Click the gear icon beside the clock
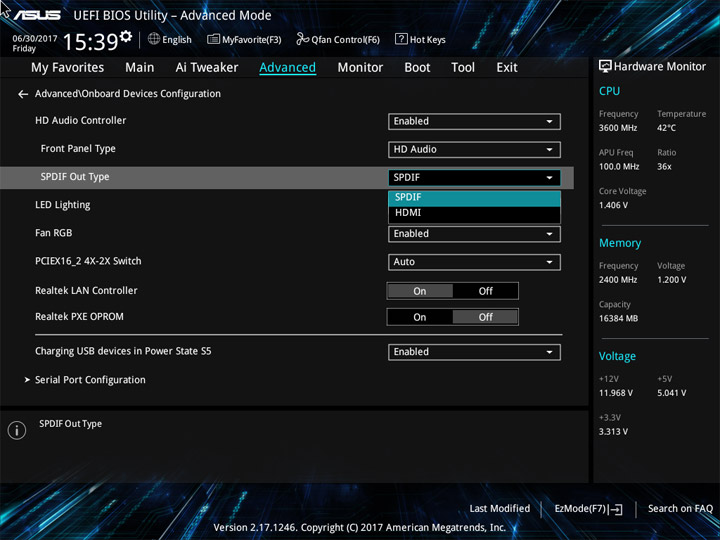The width and height of the screenshot is (720, 540). (126, 36)
